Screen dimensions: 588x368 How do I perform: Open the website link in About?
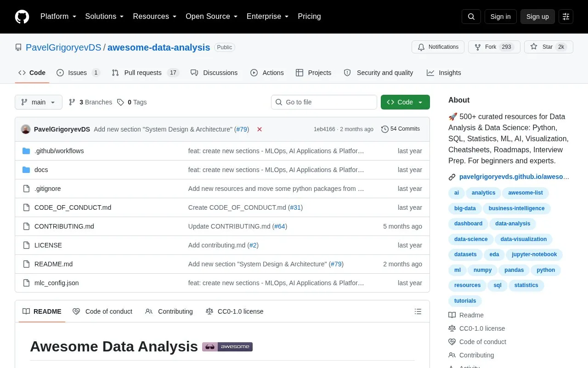coord(514,177)
